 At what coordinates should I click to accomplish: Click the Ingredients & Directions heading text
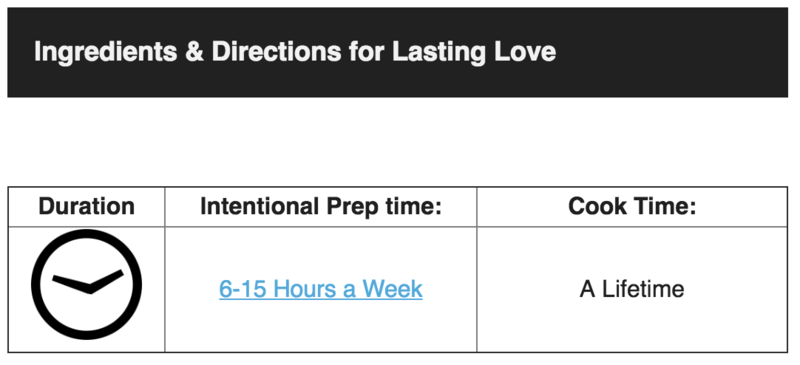coord(295,52)
